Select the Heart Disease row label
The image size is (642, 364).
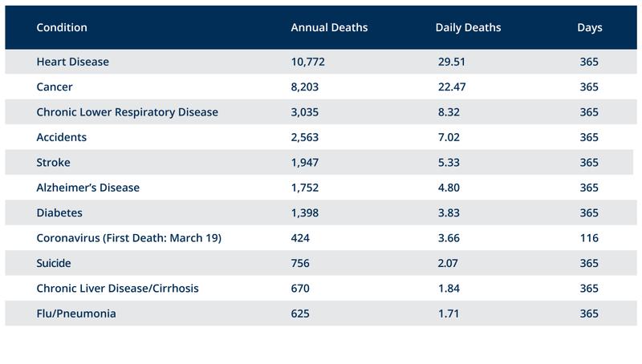73,62
